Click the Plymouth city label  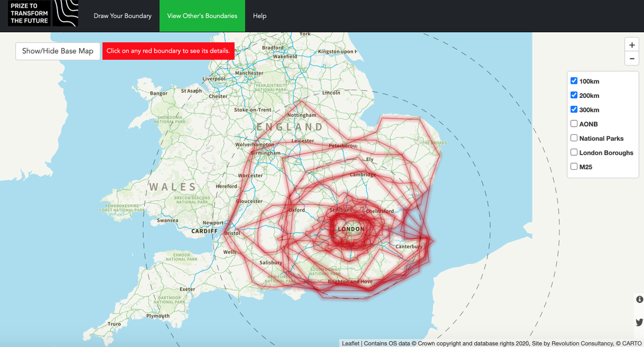pos(158,316)
